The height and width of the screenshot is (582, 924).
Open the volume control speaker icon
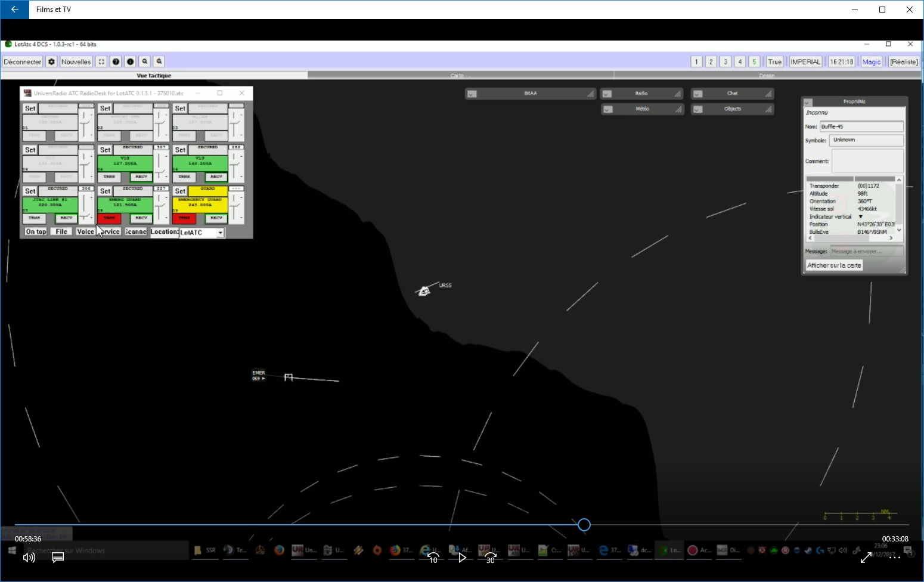[x=29, y=558]
